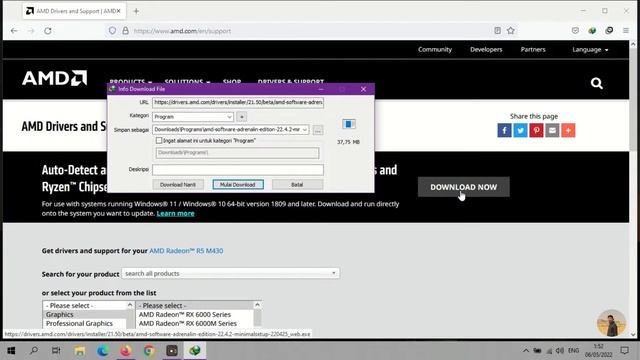This screenshot has height=360, width=640.
Task: Share page on Pinterest
Action: [536, 131]
